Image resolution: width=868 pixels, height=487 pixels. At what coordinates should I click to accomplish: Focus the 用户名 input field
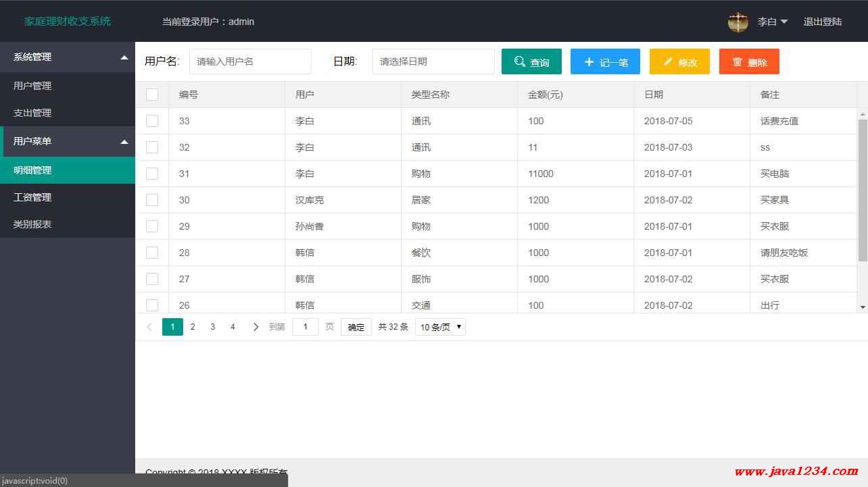coord(250,61)
